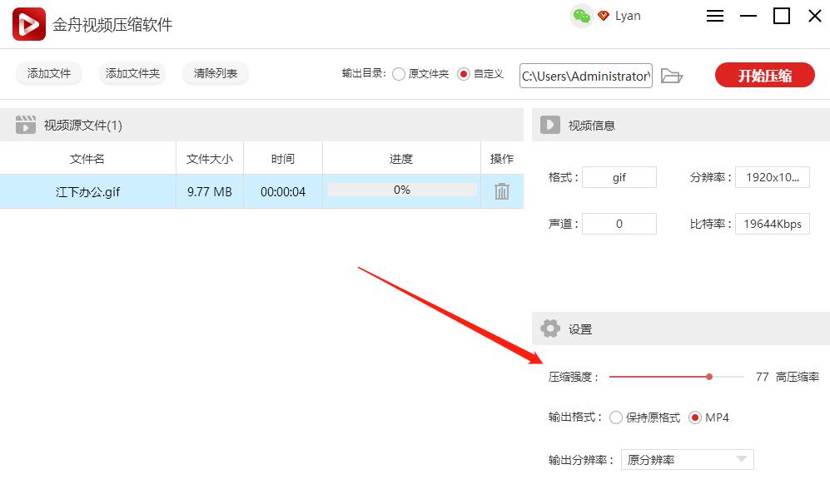Click the clapperboard icon on 视频源文件 panel
This screenshot has width=830, height=504.
(x=26, y=124)
